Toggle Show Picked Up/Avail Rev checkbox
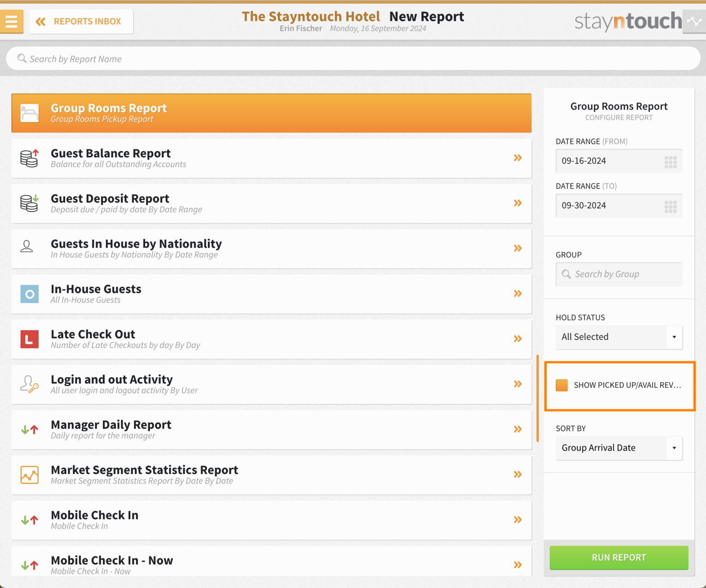Viewport: 706px width, 588px height. pos(562,385)
